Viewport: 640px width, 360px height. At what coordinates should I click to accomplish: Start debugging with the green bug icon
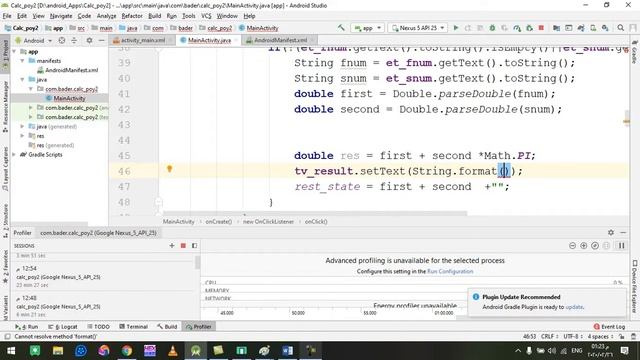pos(492,28)
